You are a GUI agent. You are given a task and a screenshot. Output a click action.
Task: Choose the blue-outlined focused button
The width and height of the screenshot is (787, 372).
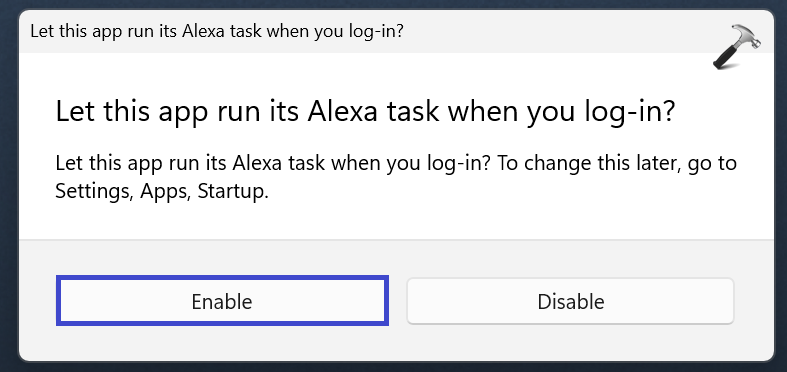(x=222, y=300)
